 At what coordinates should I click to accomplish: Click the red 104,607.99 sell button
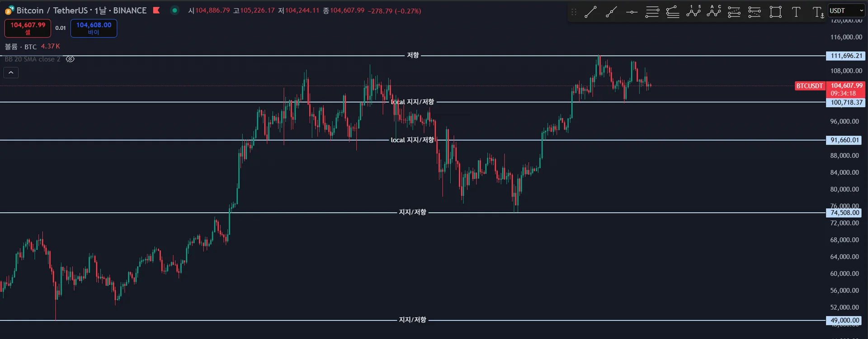(28, 28)
